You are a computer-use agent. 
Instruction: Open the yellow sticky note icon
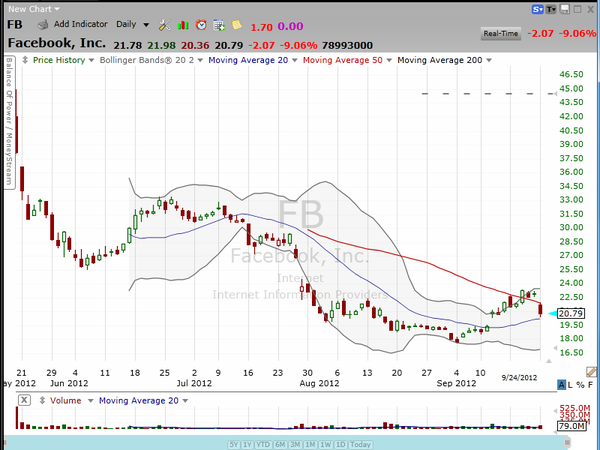[235, 24]
